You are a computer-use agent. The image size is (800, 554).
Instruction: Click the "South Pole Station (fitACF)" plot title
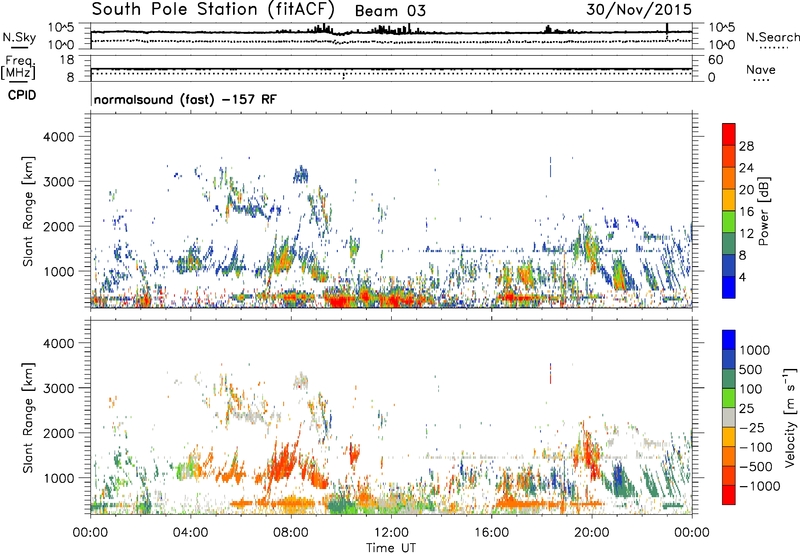(x=213, y=10)
